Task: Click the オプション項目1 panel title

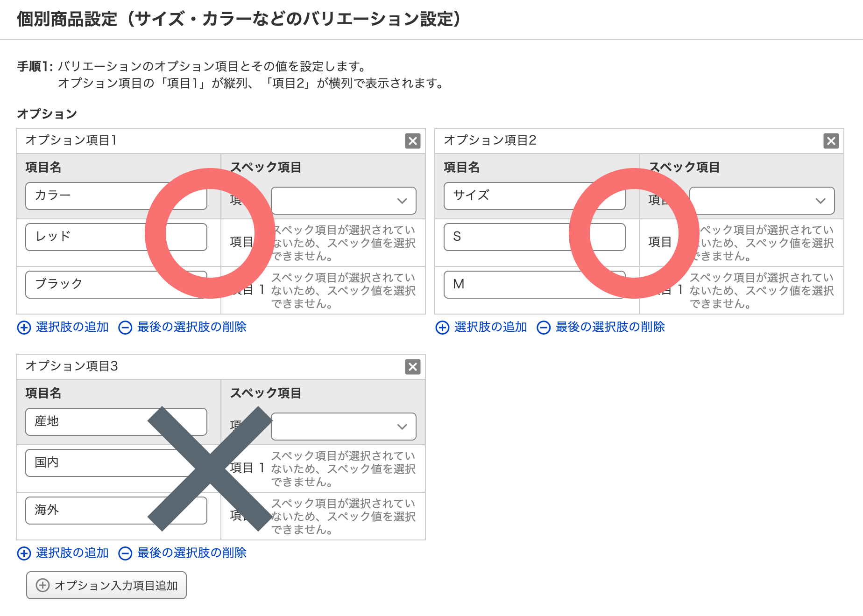Action: 71,140
